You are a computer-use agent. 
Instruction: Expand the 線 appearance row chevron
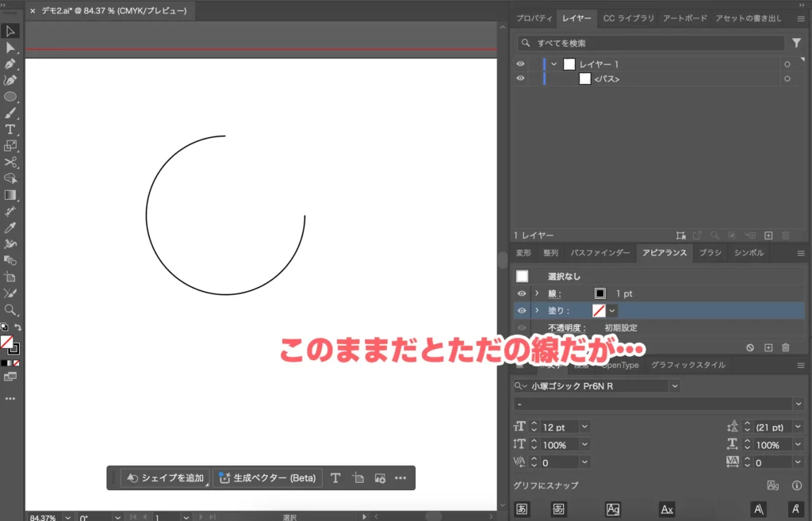coord(538,293)
